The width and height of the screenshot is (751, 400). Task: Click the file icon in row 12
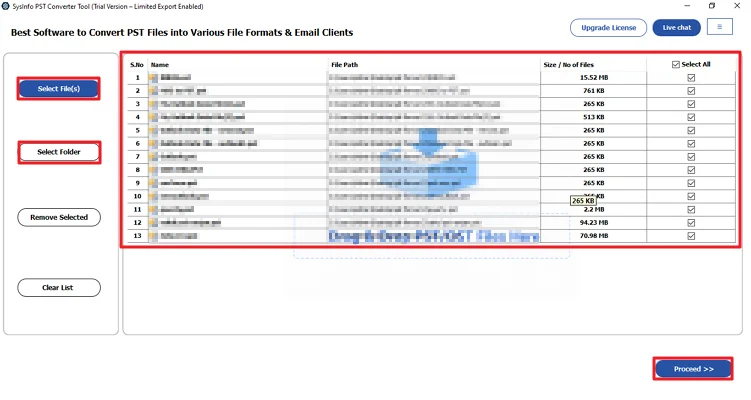(x=153, y=223)
